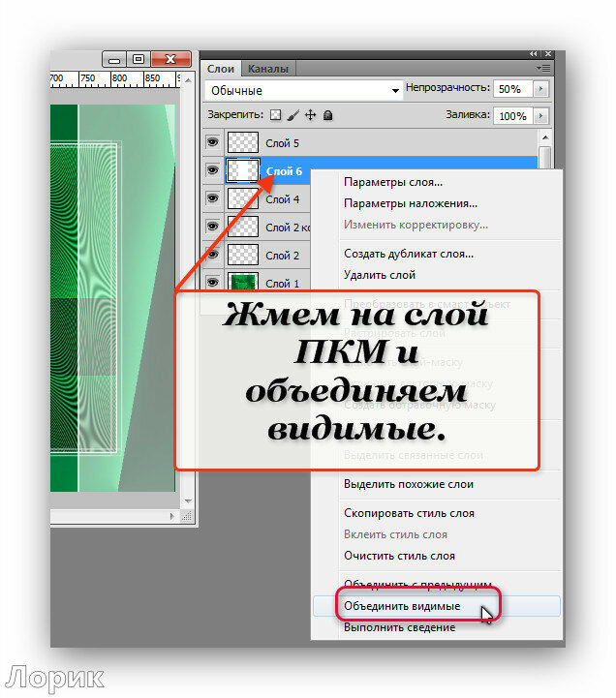Select Слой 2 thumbnail

click(243, 255)
